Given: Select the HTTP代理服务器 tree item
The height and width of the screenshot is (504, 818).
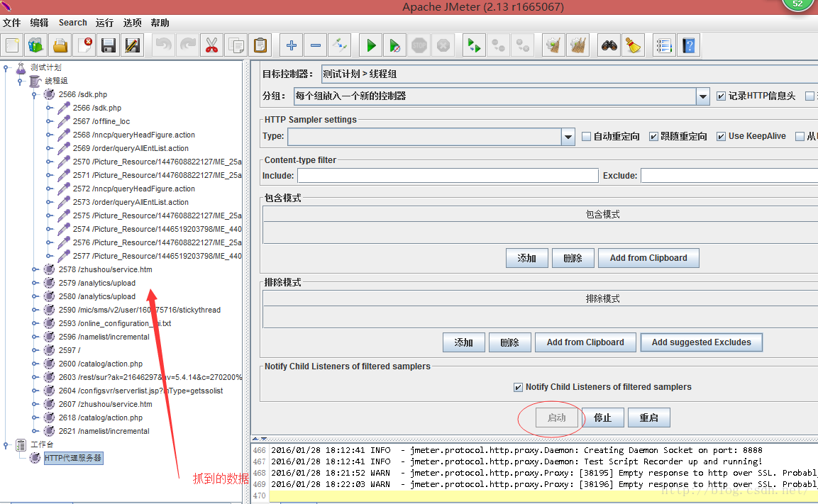Looking at the screenshot, I should [73, 458].
